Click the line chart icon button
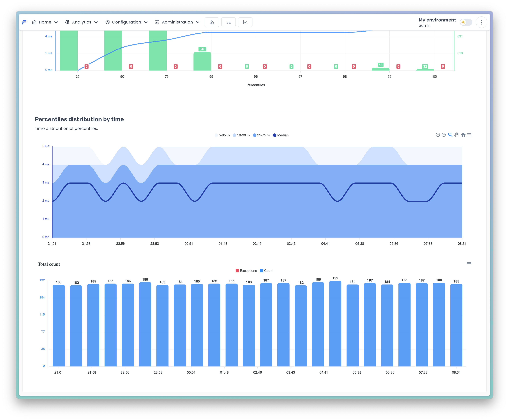This screenshot has width=509, height=420. pos(245,22)
